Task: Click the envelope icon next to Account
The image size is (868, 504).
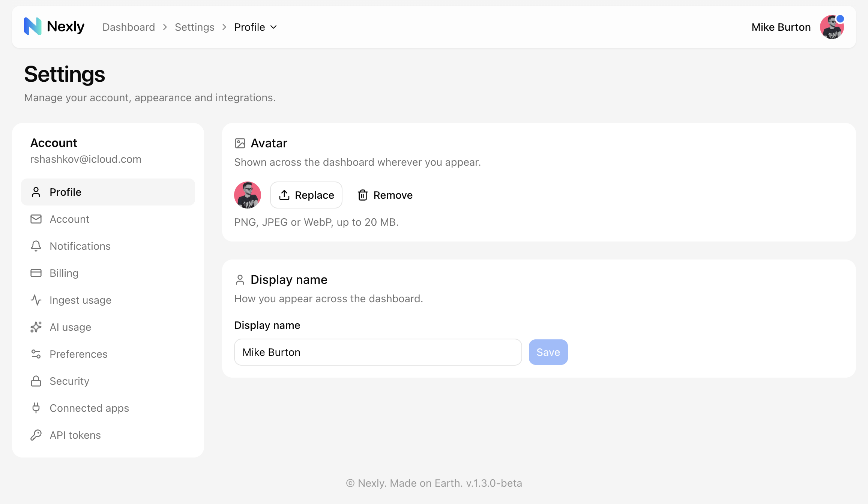Action: pyautogui.click(x=36, y=219)
